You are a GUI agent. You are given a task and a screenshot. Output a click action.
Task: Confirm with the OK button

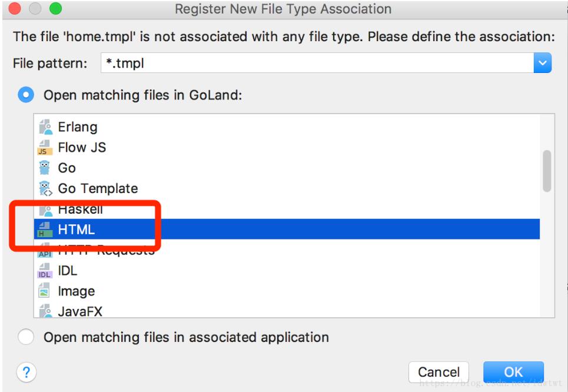[513, 372]
